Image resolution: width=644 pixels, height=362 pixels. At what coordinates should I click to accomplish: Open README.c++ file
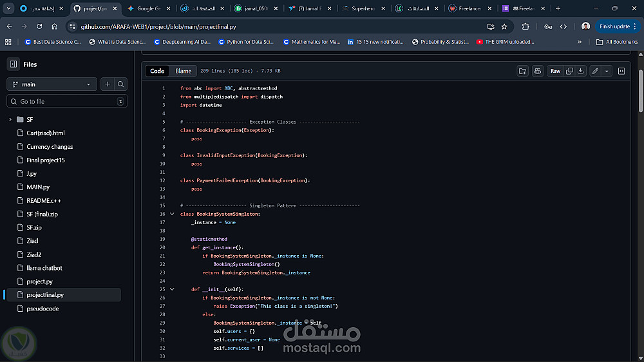44,200
